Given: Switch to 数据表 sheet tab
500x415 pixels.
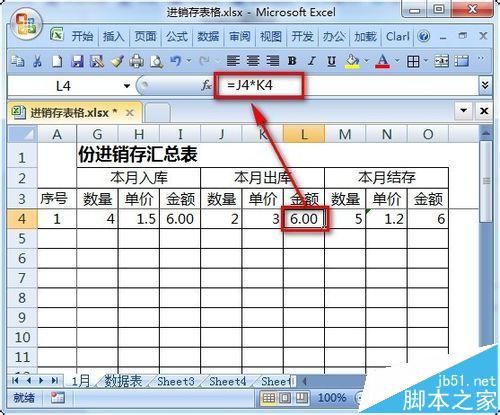Looking at the screenshot, I should pos(123,381).
